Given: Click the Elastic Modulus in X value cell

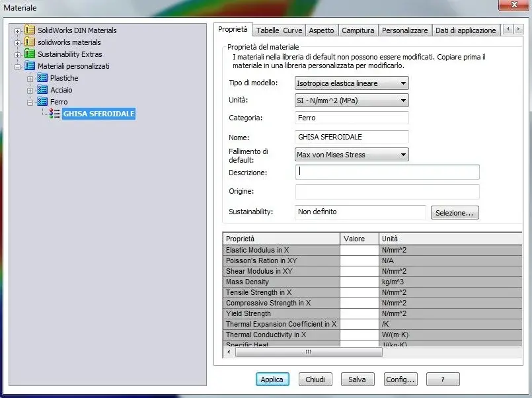Looking at the screenshot, I should coord(359,251).
